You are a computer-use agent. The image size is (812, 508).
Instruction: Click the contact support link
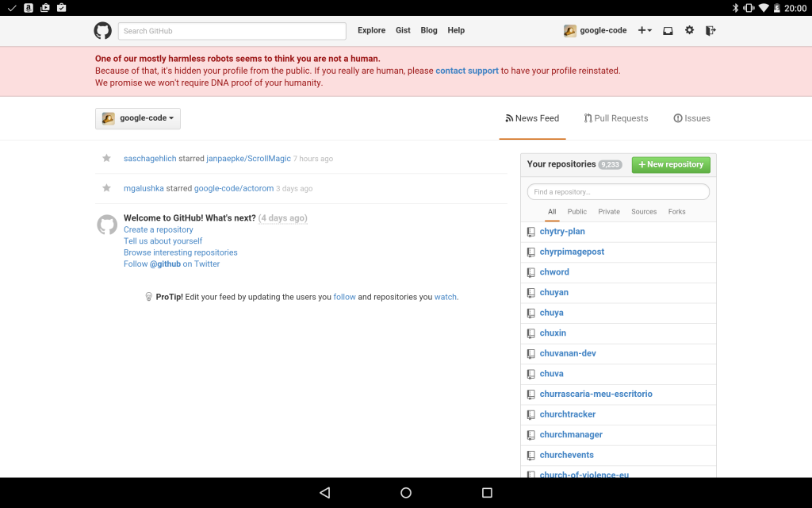pyautogui.click(x=466, y=71)
